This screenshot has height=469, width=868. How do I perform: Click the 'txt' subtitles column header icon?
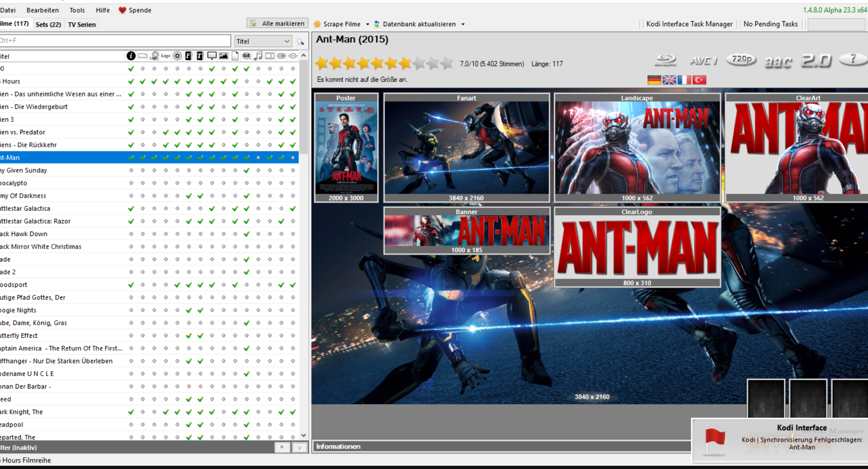[x=247, y=56]
